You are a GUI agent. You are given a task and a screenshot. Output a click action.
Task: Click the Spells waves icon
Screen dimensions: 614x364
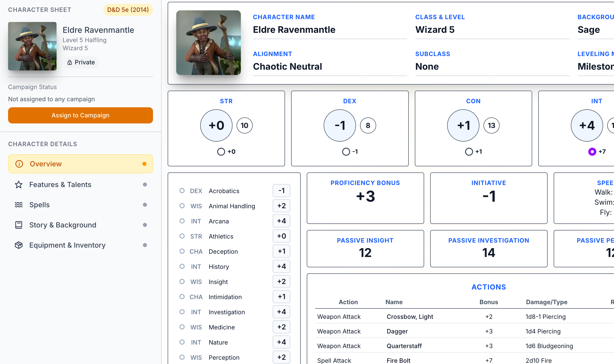(x=19, y=205)
